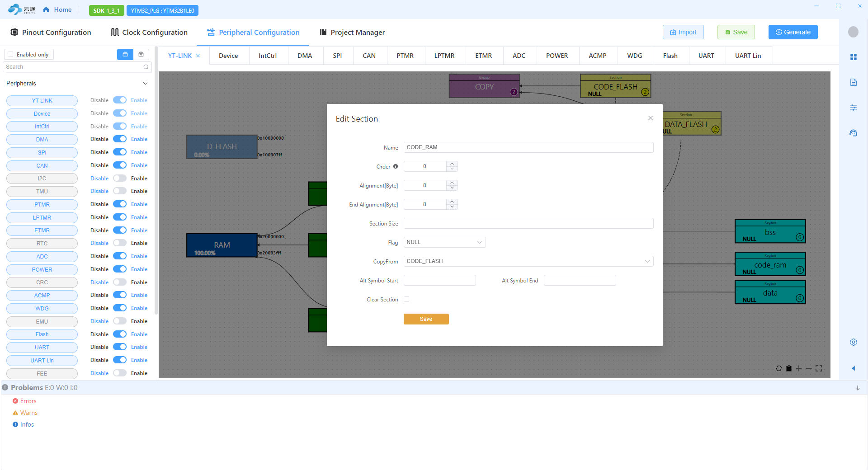Image resolution: width=868 pixels, height=470 pixels.
Task: Check the Clear Section checkbox
Action: click(x=406, y=299)
